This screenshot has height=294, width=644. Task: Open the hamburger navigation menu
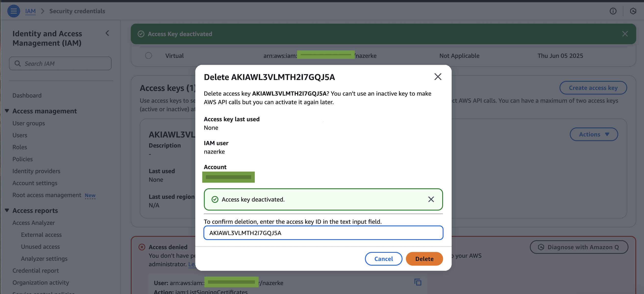[x=14, y=11]
